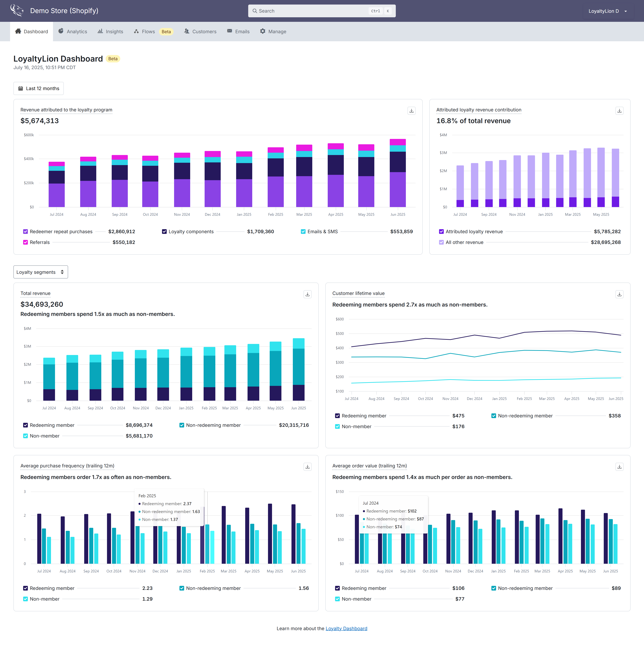Click the Attributed loyalty revenue contribution heading
The image size is (644, 659).
[x=479, y=110]
